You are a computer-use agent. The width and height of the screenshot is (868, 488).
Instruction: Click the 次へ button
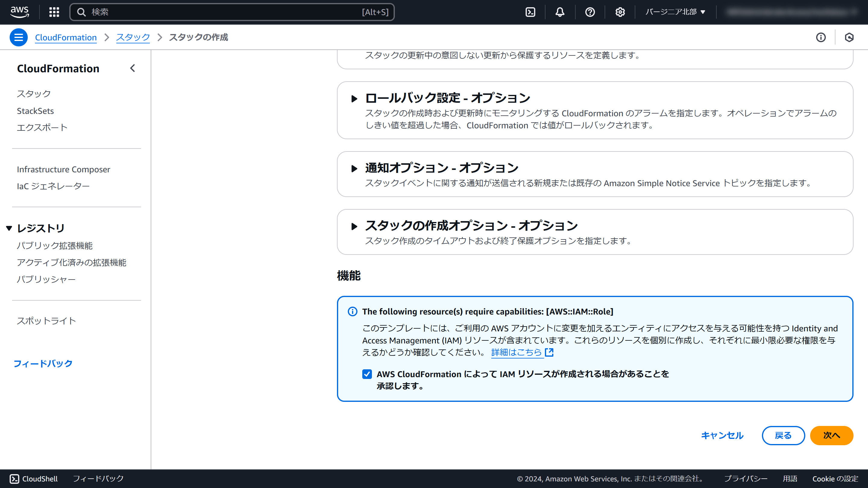click(831, 436)
